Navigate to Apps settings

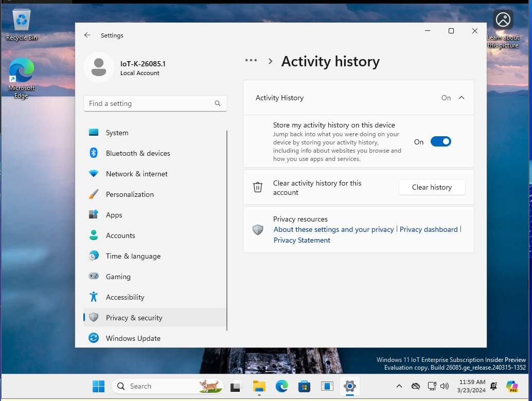[x=155, y=214]
